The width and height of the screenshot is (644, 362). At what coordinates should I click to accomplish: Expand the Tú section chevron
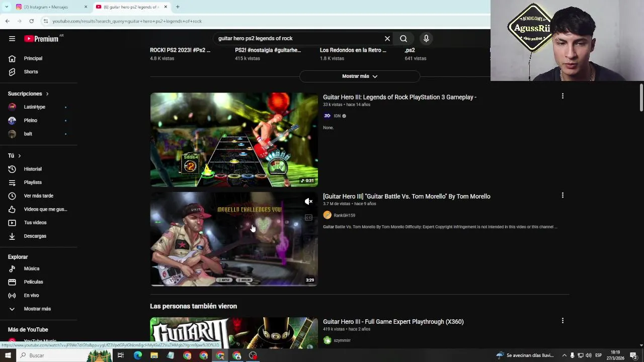pyautogui.click(x=19, y=156)
